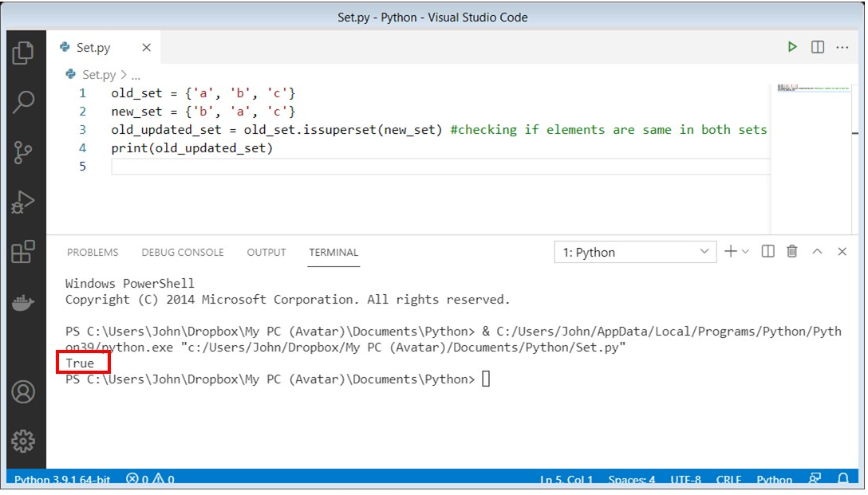Run the Set.py file
This screenshot has width=868, height=495.
coord(791,46)
